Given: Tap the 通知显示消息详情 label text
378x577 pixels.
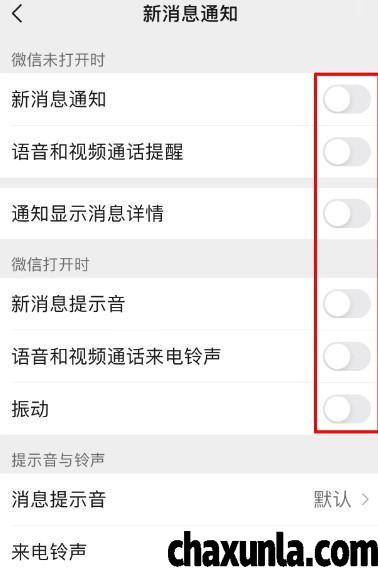Looking at the screenshot, I should tap(88, 213).
